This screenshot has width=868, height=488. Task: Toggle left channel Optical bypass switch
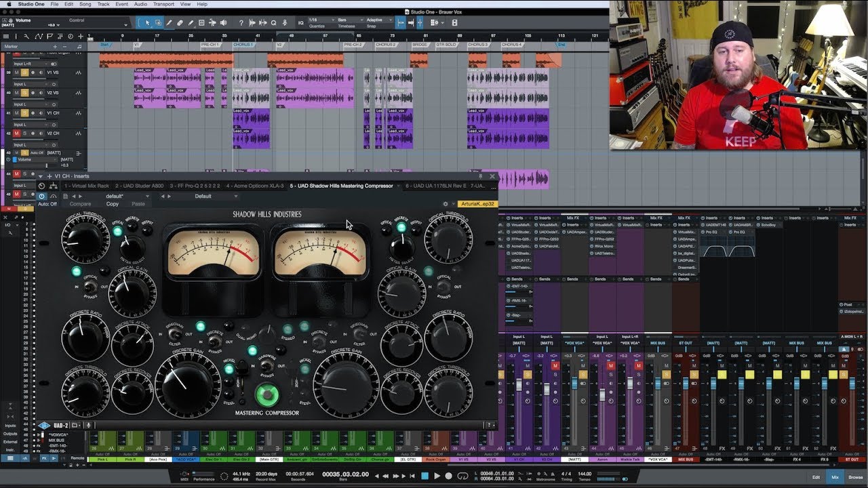(90, 286)
